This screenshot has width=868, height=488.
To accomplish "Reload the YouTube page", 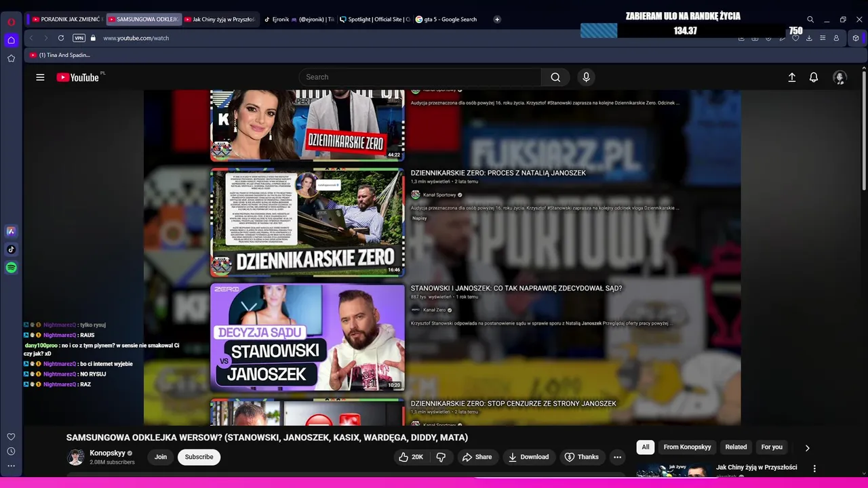I will click(x=61, y=38).
